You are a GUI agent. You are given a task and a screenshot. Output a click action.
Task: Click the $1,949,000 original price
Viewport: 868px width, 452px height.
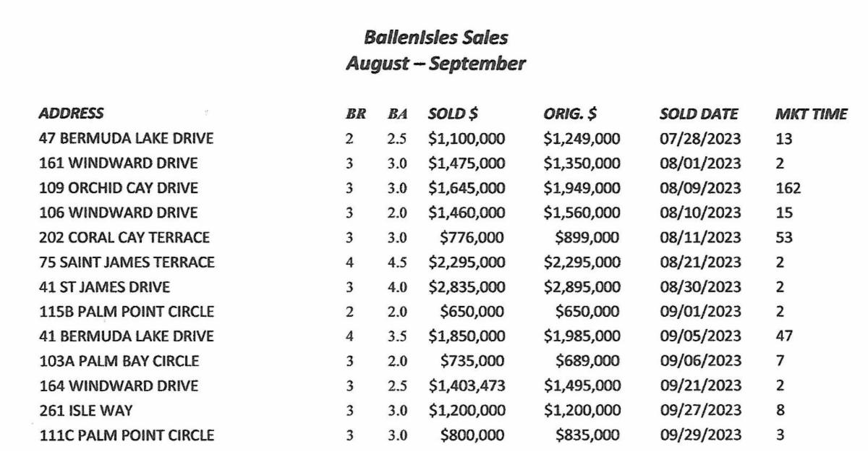coord(582,188)
